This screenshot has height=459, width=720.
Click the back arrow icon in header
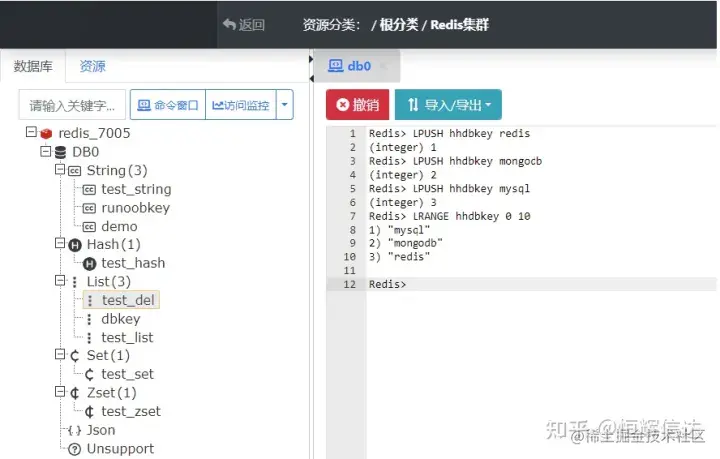pyautogui.click(x=229, y=24)
